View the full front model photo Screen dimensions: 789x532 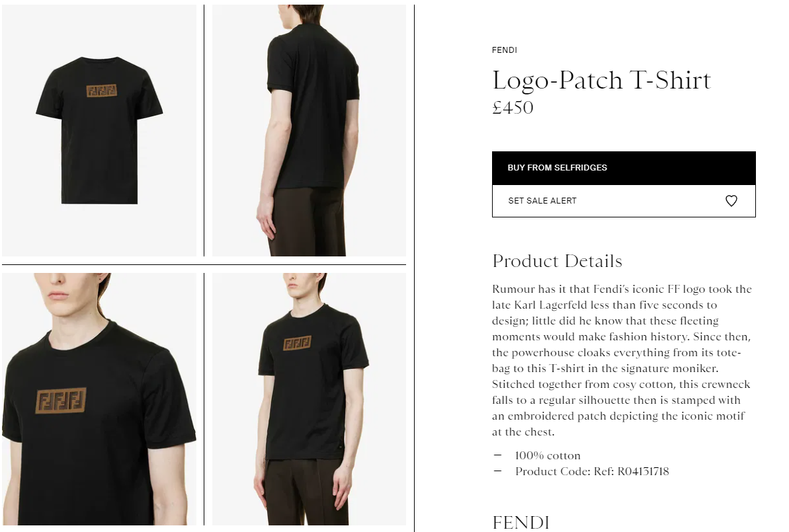click(309, 399)
